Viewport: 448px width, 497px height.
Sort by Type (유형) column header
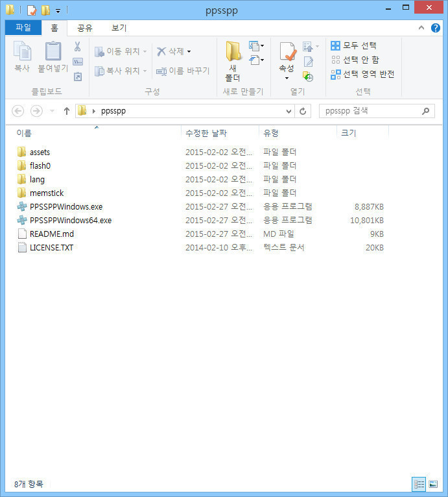tap(271, 133)
